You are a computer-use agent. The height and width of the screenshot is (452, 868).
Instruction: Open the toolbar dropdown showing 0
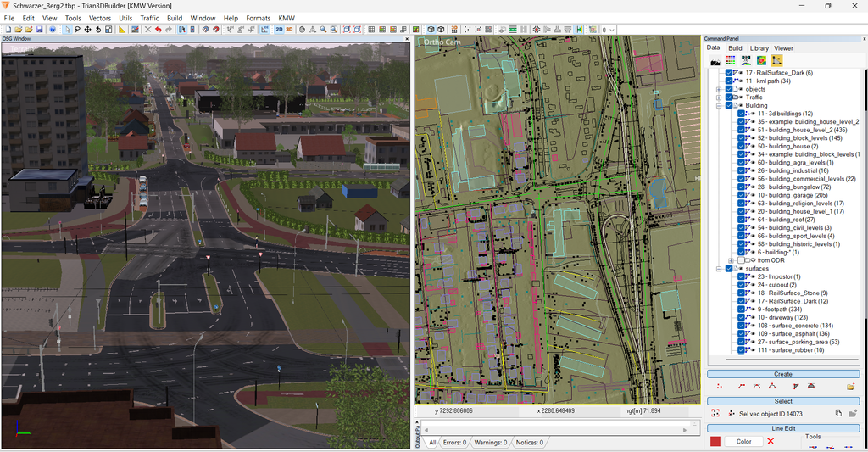click(x=609, y=30)
